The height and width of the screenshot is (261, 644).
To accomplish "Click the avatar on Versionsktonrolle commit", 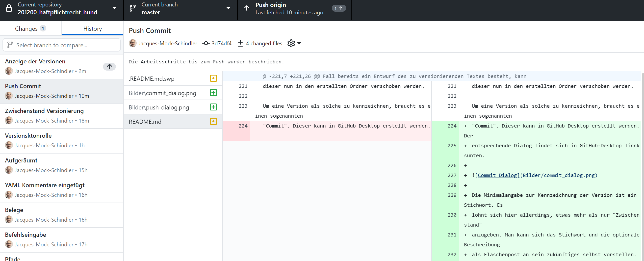I will 9,145.
